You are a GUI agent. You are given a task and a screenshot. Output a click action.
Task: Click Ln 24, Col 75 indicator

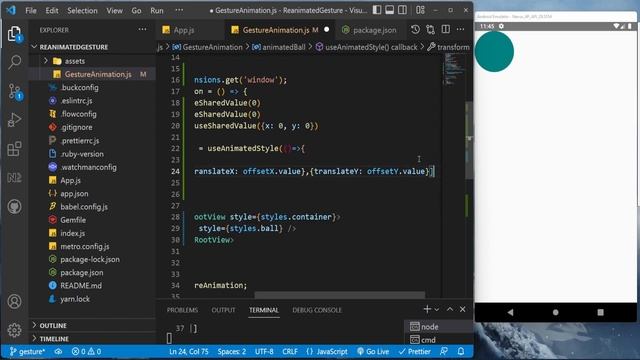tap(189, 351)
